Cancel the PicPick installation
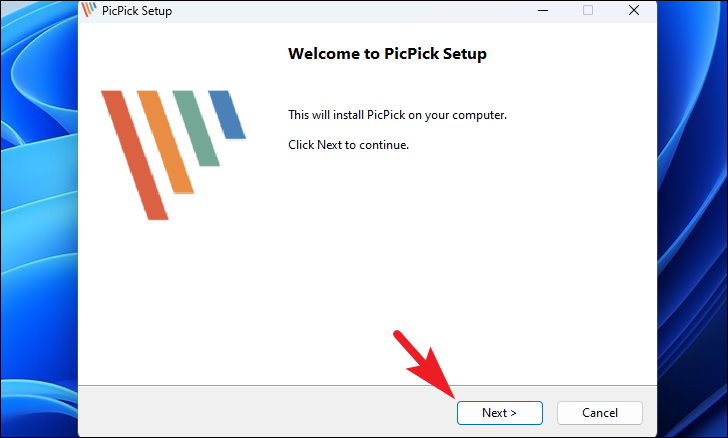728x438 pixels. (x=599, y=412)
